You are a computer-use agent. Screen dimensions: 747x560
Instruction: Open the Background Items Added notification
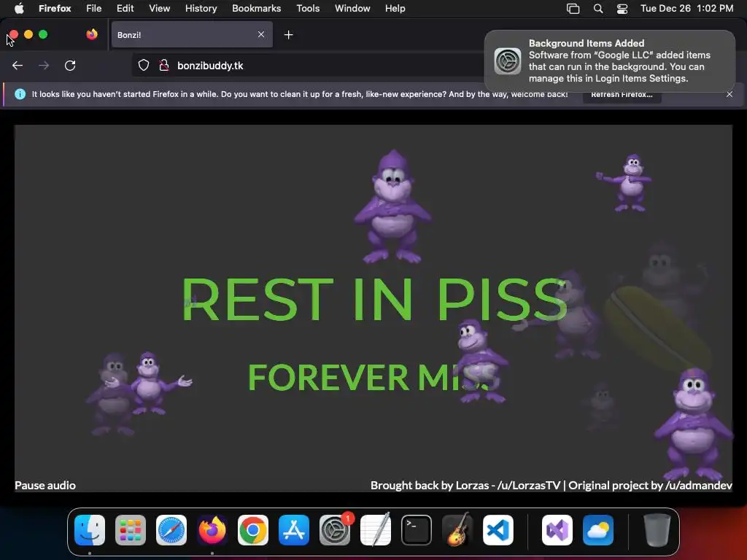(610, 61)
